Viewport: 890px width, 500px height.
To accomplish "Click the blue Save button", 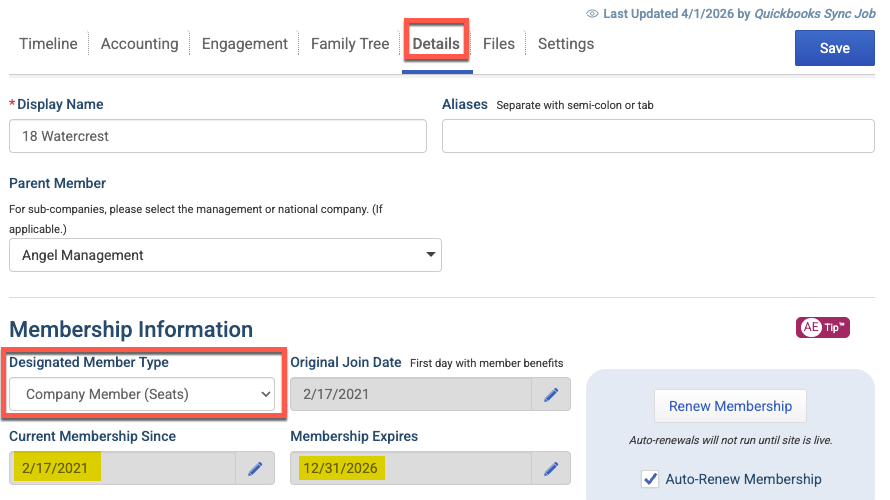I will [x=834, y=48].
